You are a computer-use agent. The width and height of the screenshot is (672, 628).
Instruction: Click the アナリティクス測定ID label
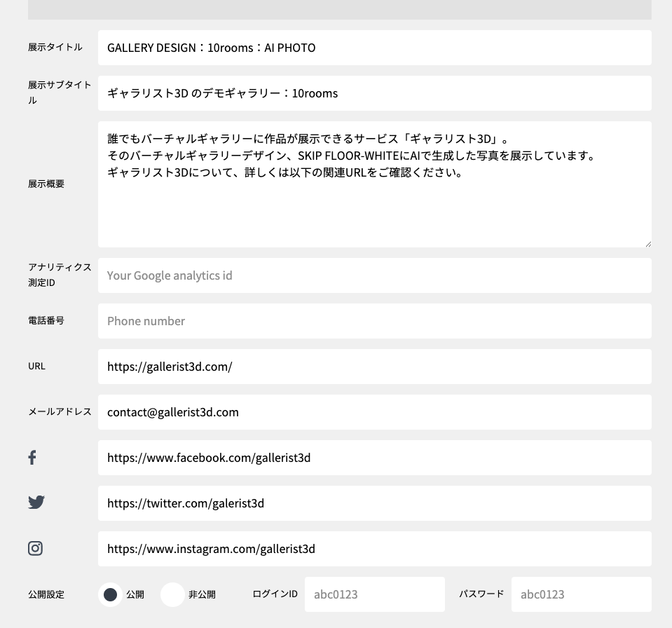[60, 275]
